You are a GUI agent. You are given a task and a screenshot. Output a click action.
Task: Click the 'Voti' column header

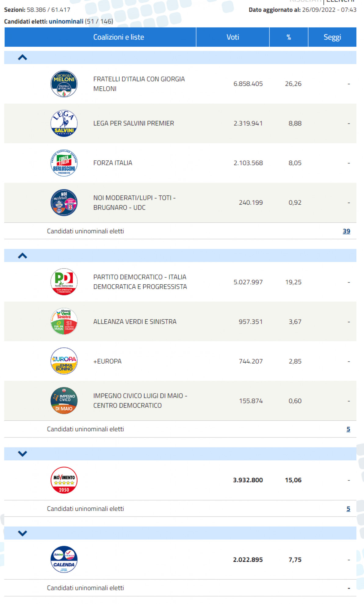point(232,37)
